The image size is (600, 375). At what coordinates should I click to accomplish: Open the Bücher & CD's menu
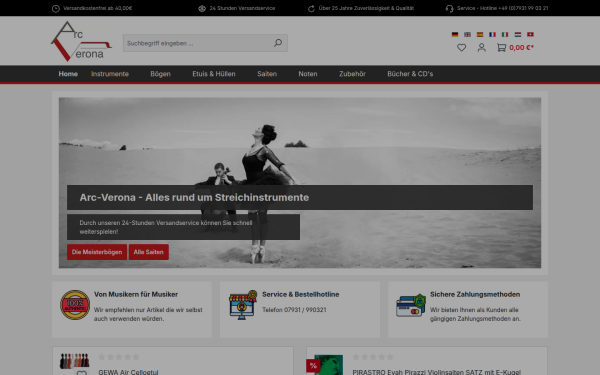point(410,74)
